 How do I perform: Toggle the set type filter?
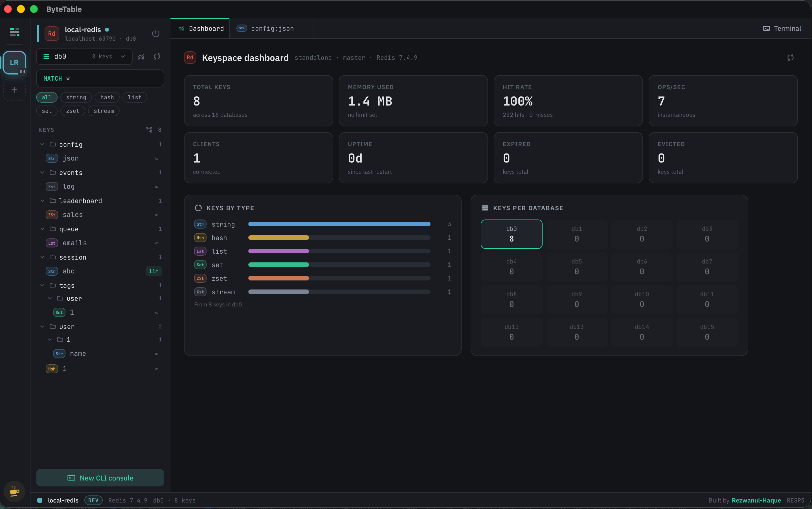point(47,111)
